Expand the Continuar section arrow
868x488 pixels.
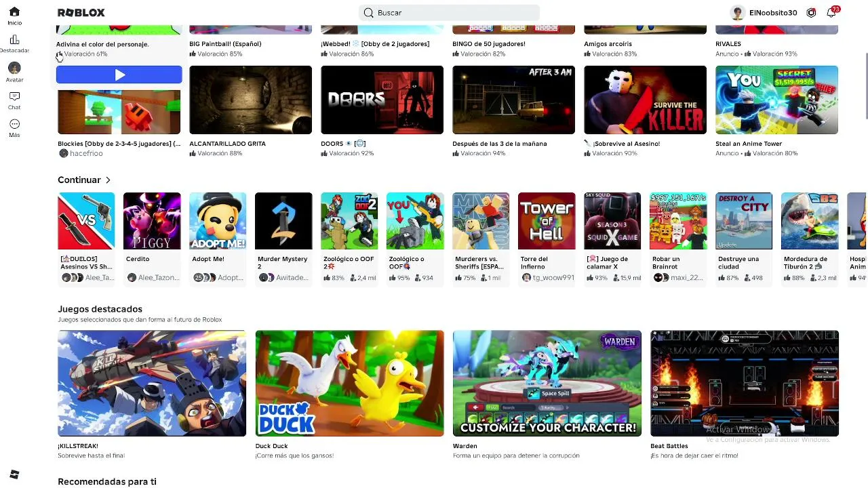point(108,180)
